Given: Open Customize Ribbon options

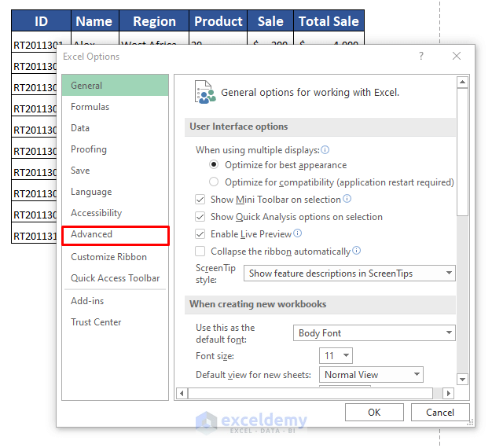Looking at the screenshot, I should (x=116, y=257).
